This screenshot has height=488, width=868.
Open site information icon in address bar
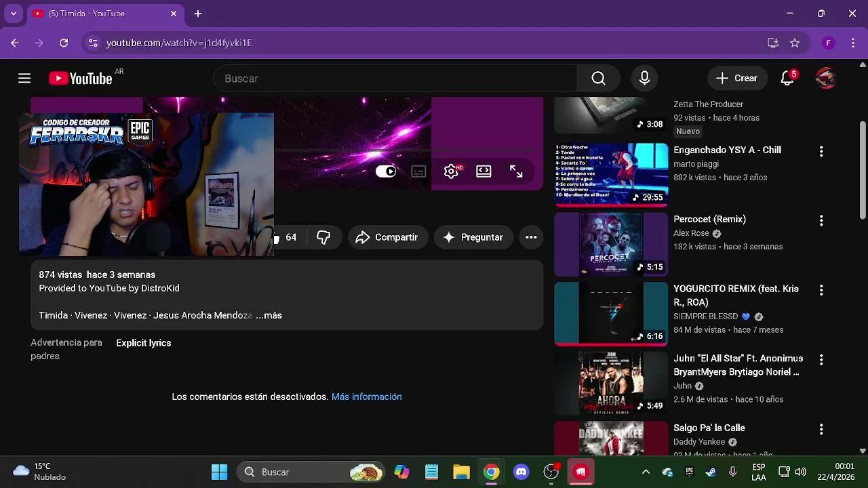(93, 43)
